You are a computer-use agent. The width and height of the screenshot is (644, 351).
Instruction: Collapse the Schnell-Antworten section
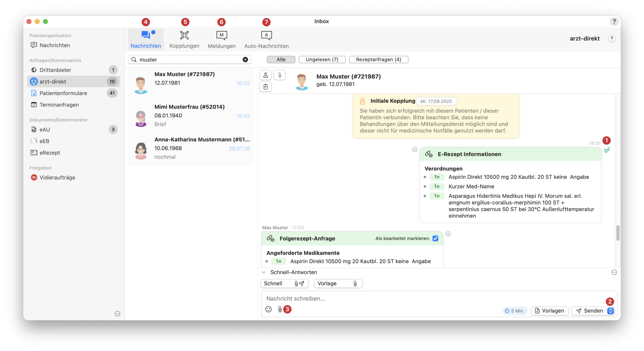[x=264, y=272]
